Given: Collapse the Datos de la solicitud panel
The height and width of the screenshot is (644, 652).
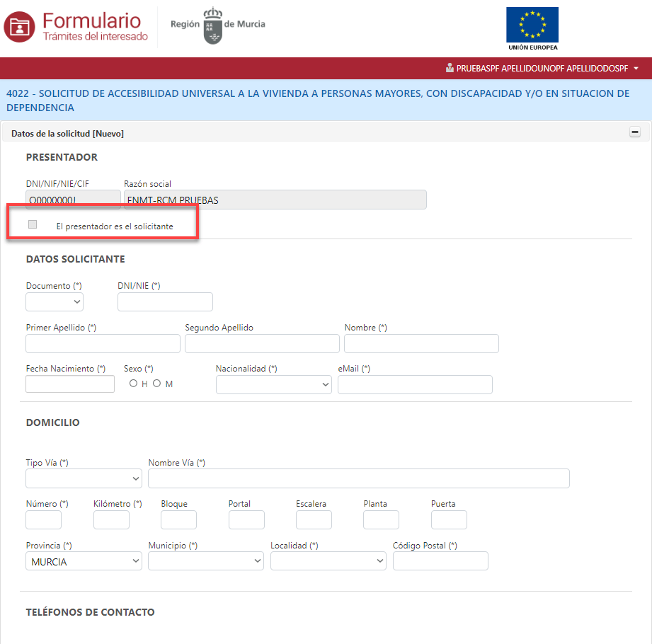Looking at the screenshot, I should click(x=635, y=132).
